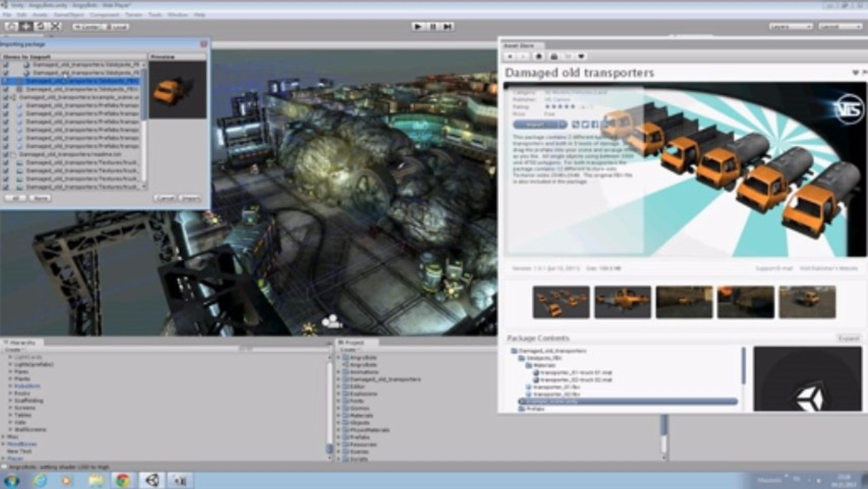Click Import in the Importing package dialog
The width and height of the screenshot is (868, 489).
[190, 198]
